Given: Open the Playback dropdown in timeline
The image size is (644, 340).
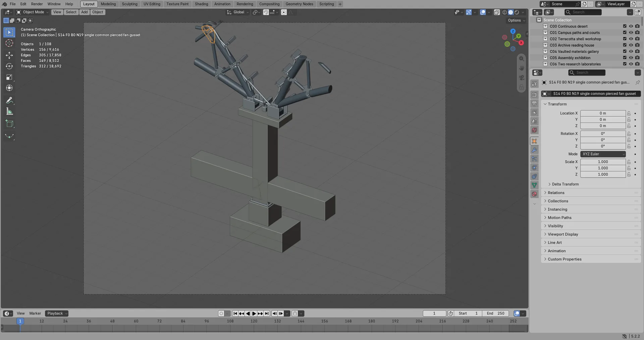Looking at the screenshot, I should [x=57, y=313].
